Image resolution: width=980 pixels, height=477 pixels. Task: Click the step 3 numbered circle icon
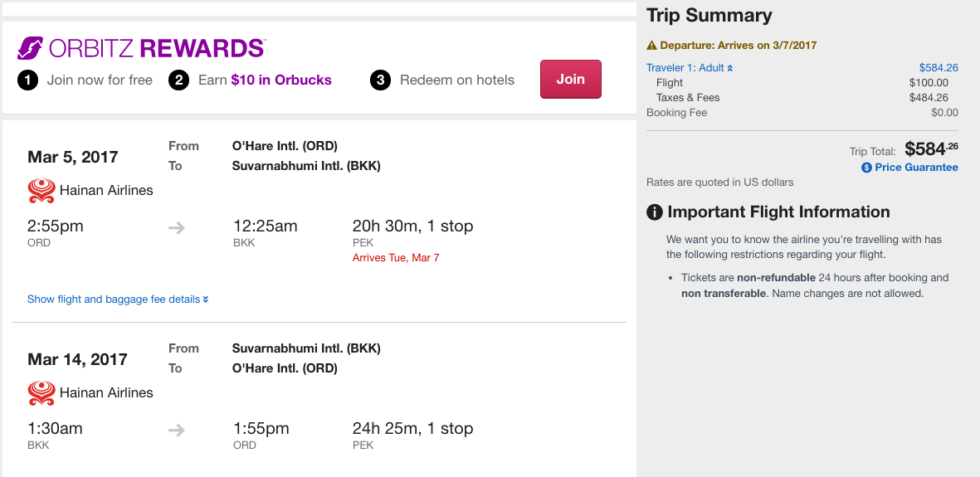[380, 80]
